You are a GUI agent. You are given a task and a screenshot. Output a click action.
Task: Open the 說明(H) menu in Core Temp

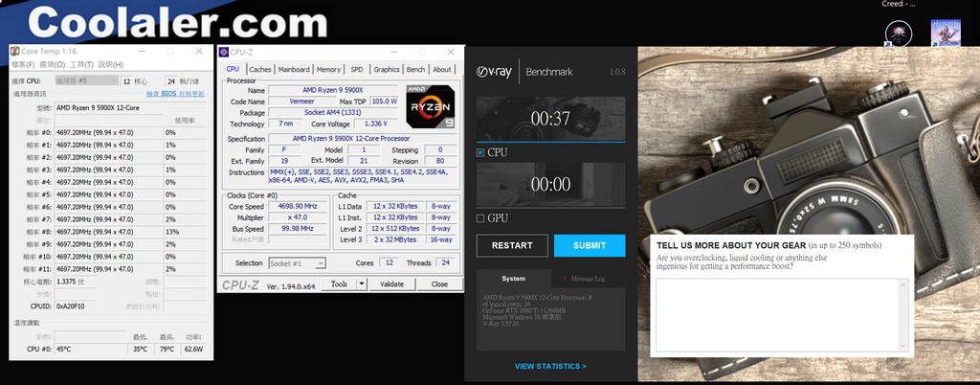click(x=111, y=64)
